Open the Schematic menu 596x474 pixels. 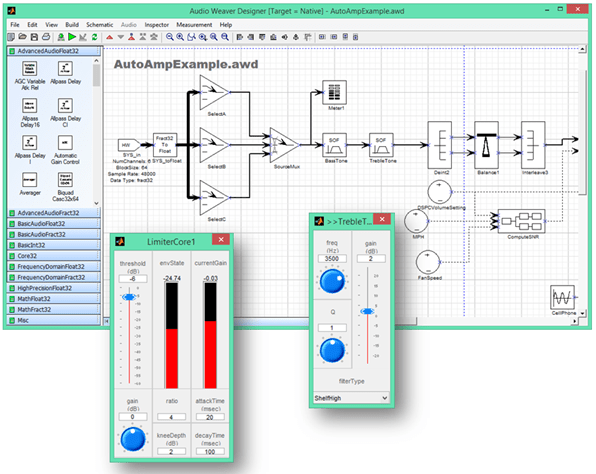100,25
